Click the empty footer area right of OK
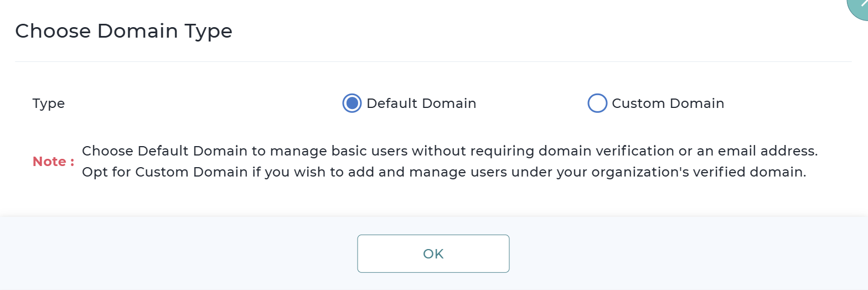868x290 pixels. (x=686, y=253)
